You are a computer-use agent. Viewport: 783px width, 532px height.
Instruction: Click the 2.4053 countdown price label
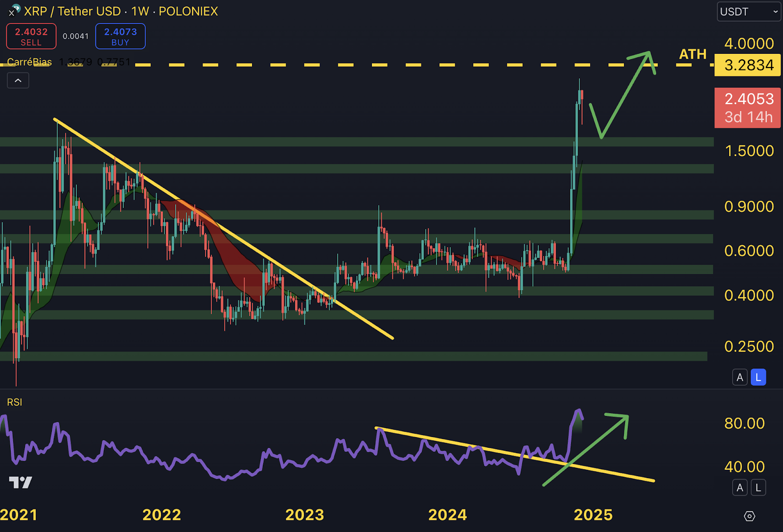coord(747,107)
